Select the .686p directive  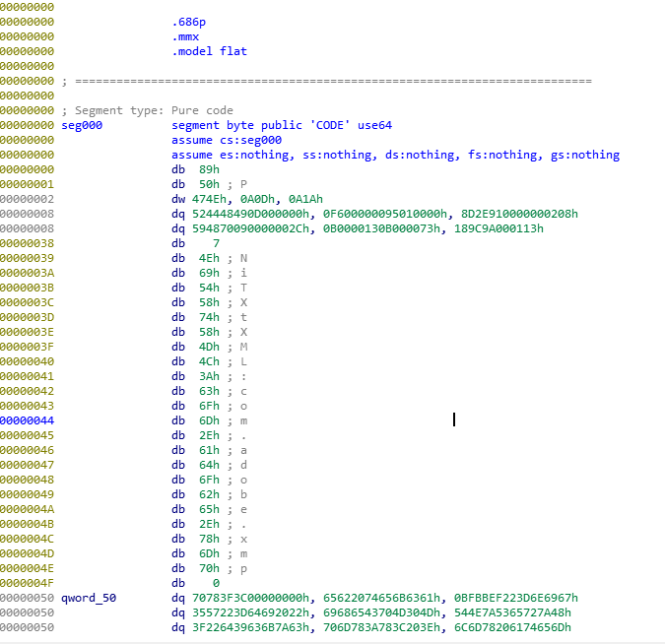[189, 22]
